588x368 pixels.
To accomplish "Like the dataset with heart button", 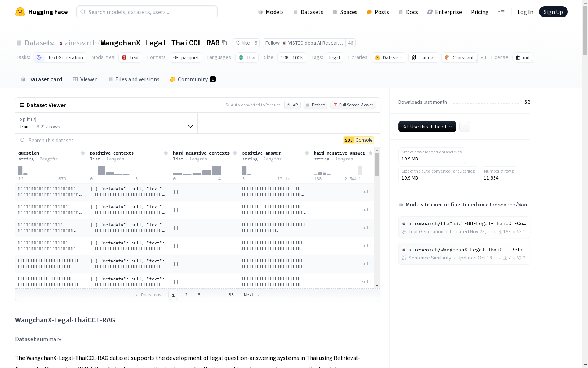I will click(x=243, y=43).
